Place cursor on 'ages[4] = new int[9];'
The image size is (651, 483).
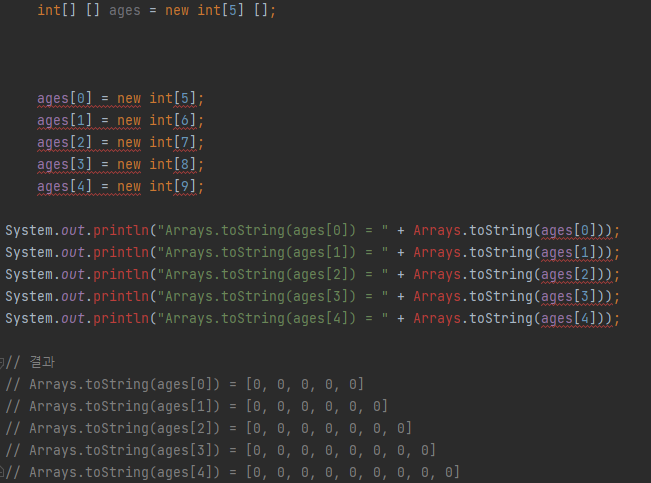[120, 187]
